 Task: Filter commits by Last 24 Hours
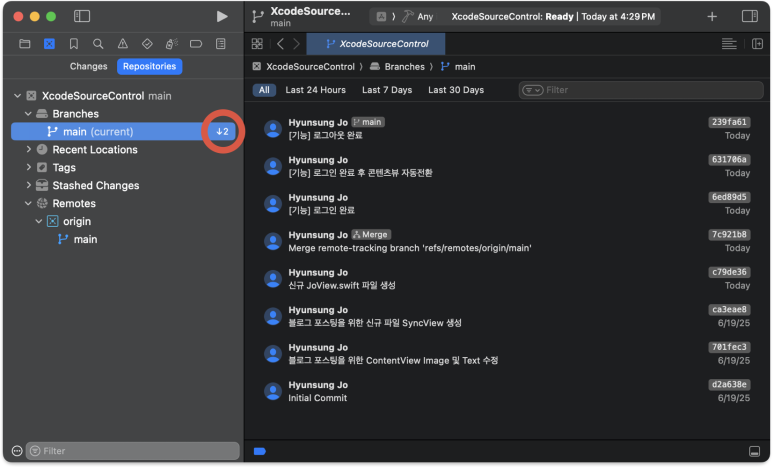pyautogui.click(x=316, y=90)
